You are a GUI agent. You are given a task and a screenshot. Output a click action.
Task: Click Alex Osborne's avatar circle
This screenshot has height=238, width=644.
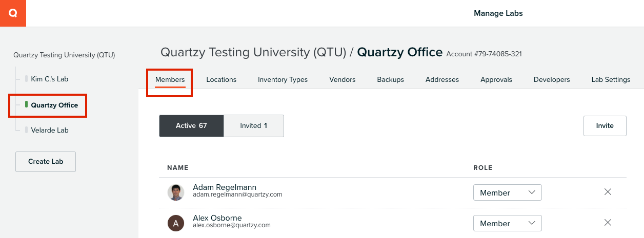176,223
